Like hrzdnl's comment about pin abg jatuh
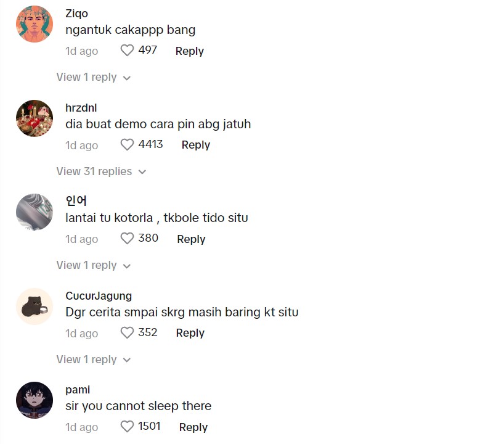 point(127,145)
